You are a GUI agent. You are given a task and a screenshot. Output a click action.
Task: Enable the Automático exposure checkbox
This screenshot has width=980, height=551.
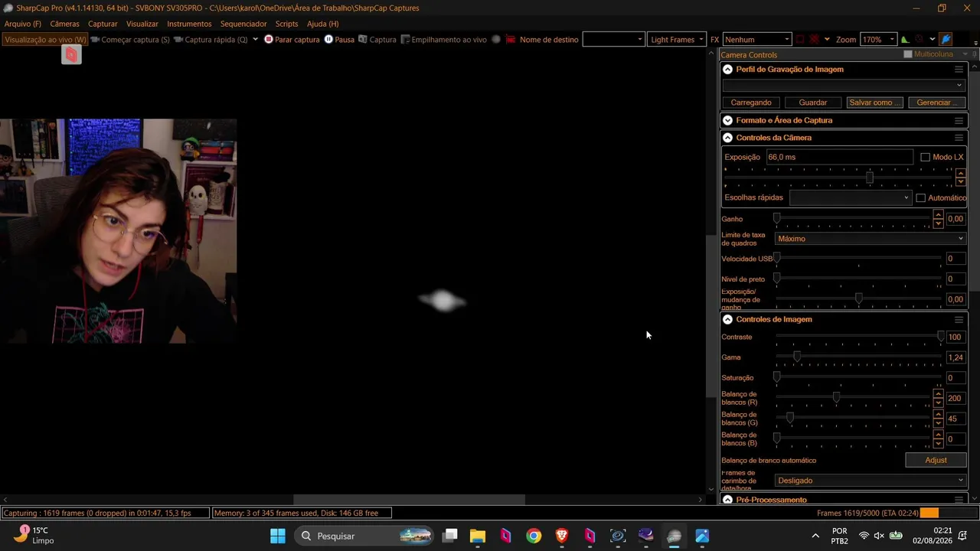tap(920, 197)
